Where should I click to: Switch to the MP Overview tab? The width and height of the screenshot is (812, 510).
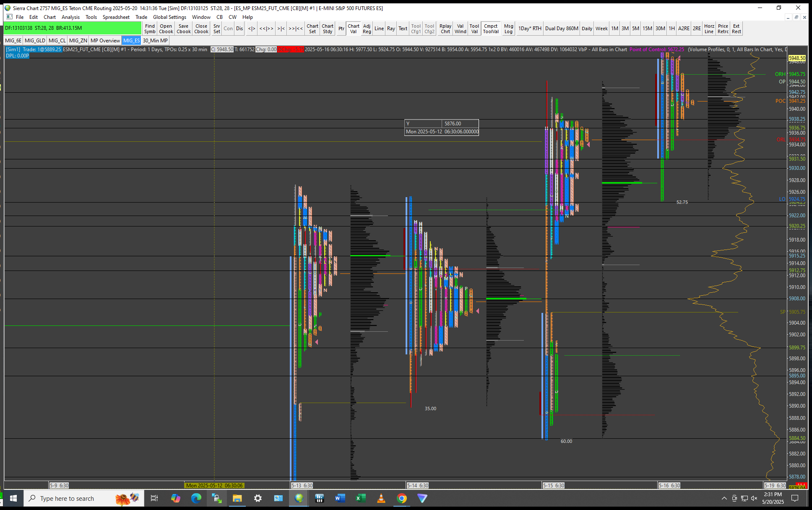tap(105, 41)
